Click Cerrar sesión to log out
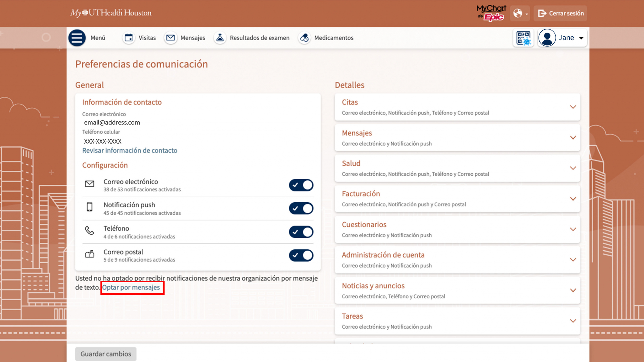The height and width of the screenshot is (362, 644). tap(560, 13)
